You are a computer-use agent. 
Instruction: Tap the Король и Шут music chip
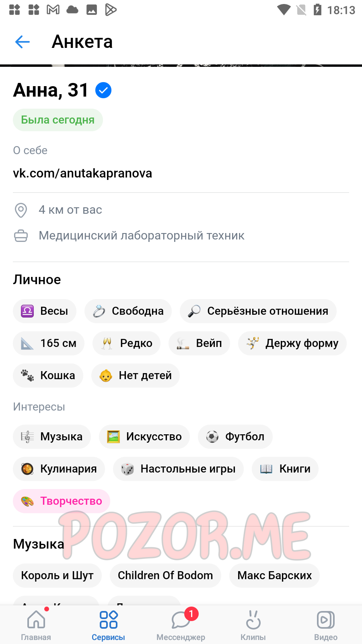57,576
